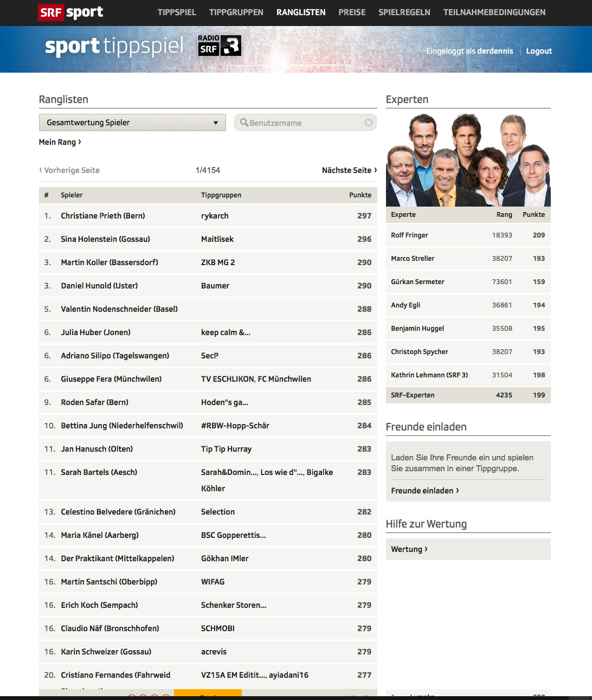Open the rykarch tip group
The image size is (592, 700).
click(215, 216)
